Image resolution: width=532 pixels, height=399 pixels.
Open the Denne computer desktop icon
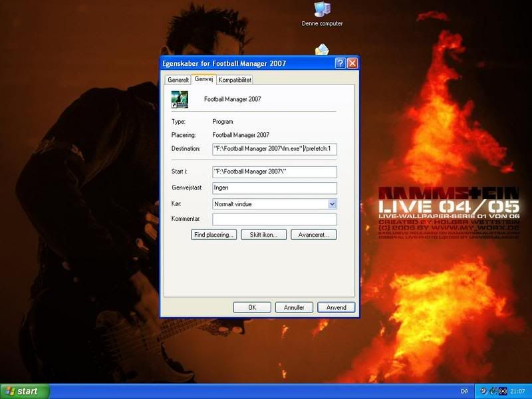click(x=322, y=14)
